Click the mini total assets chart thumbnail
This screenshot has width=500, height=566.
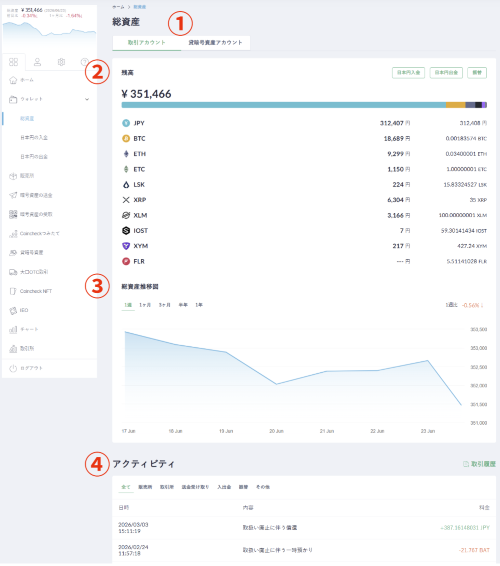[49, 33]
